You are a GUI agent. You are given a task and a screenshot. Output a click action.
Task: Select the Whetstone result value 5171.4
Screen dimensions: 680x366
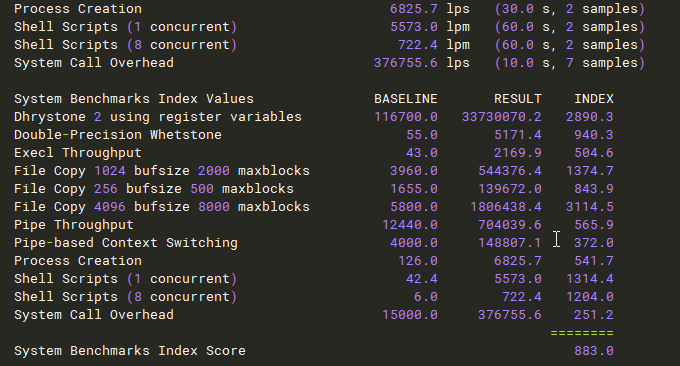point(518,135)
